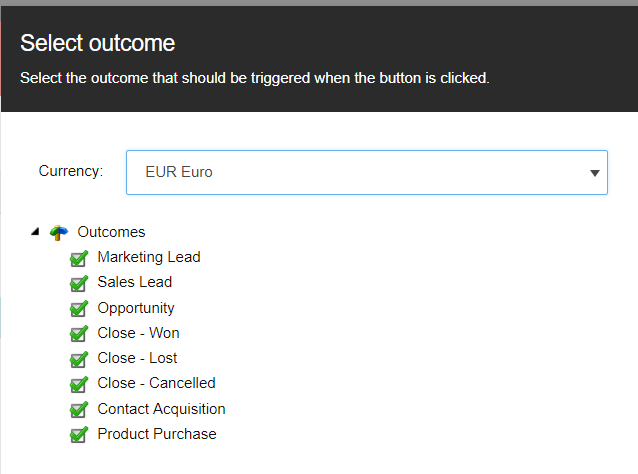Open the Currency dropdown showing EUR Euro
Image resolution: width=638 pixels, height=474 pixels.
367,173
